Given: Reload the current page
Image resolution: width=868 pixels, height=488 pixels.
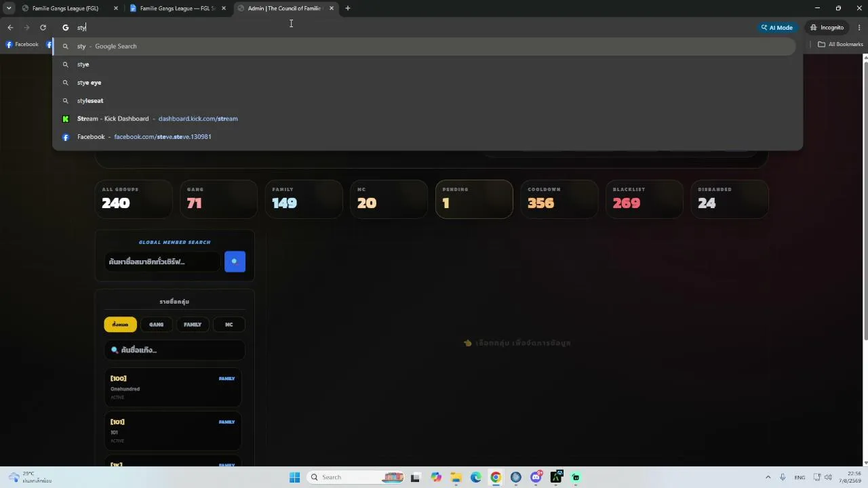Looking at the screenshot, I should coord(43,28).
